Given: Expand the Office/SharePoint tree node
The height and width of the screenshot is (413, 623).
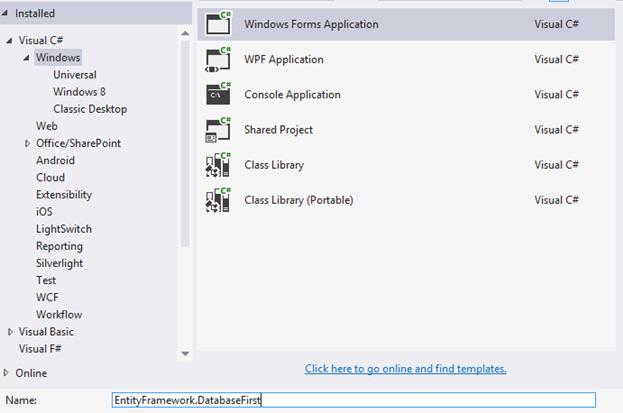Looking at the screenshot, I should tap(27, 144).
